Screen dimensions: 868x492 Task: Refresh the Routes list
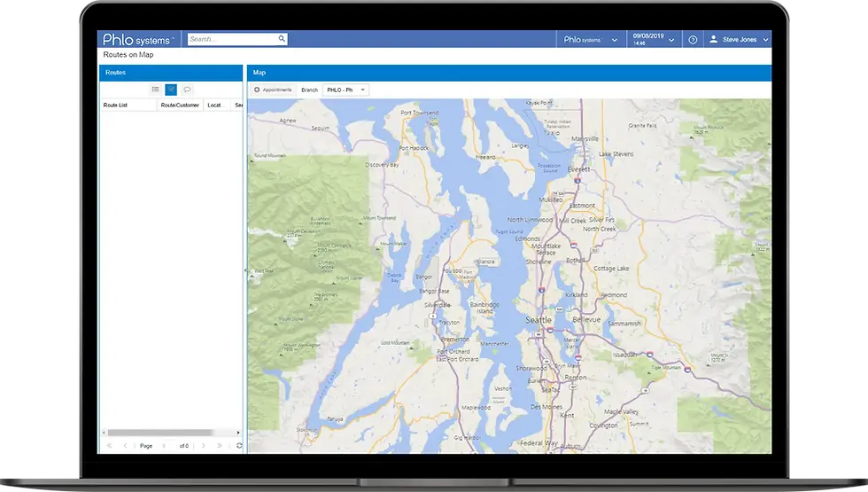click(x=239, y=445)
